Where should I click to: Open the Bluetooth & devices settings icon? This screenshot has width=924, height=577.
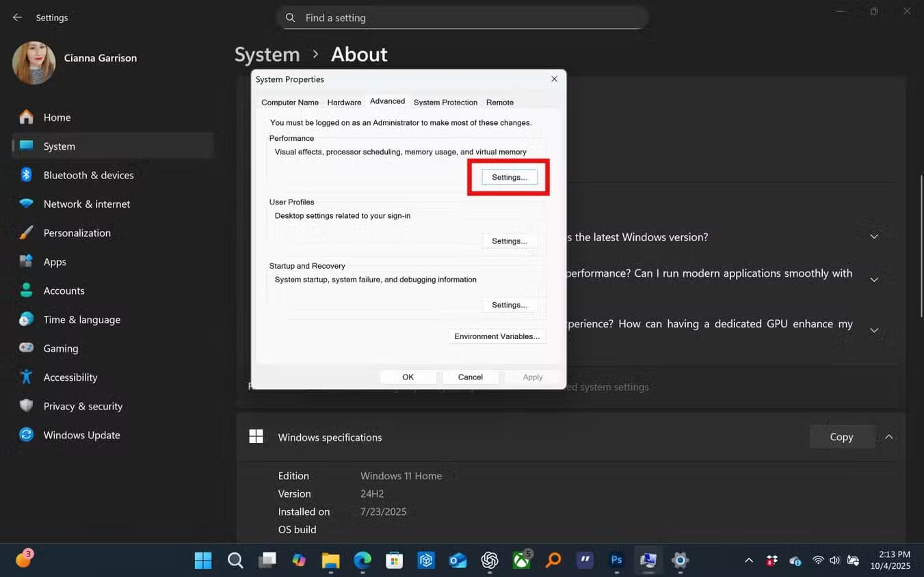(26, 175)
